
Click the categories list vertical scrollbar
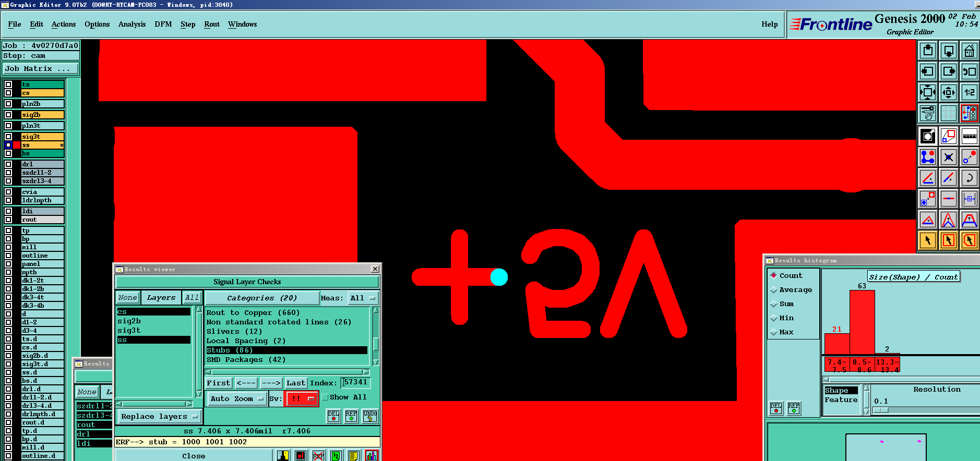pyautogui.click(x=376, y=336)
